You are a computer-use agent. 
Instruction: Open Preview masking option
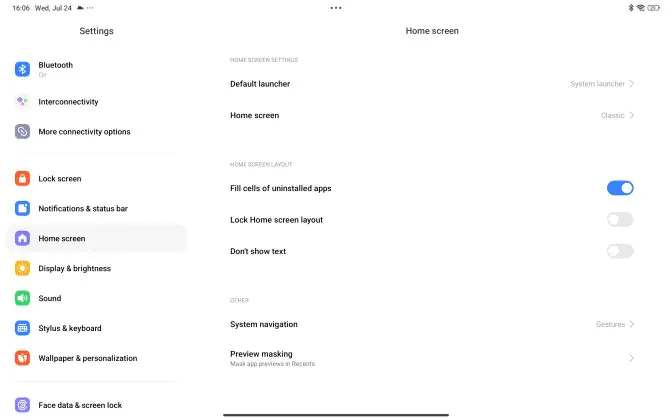432,358
